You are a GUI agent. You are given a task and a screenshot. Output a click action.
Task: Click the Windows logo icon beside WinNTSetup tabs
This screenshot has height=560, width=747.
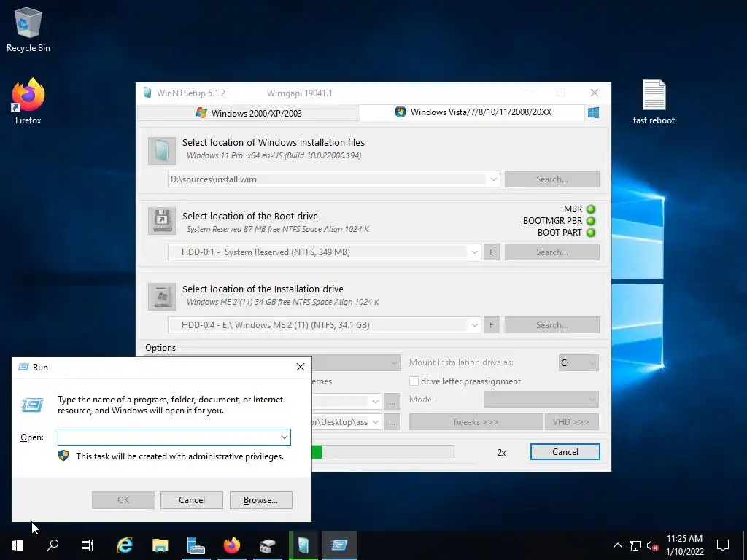(593, 113)
